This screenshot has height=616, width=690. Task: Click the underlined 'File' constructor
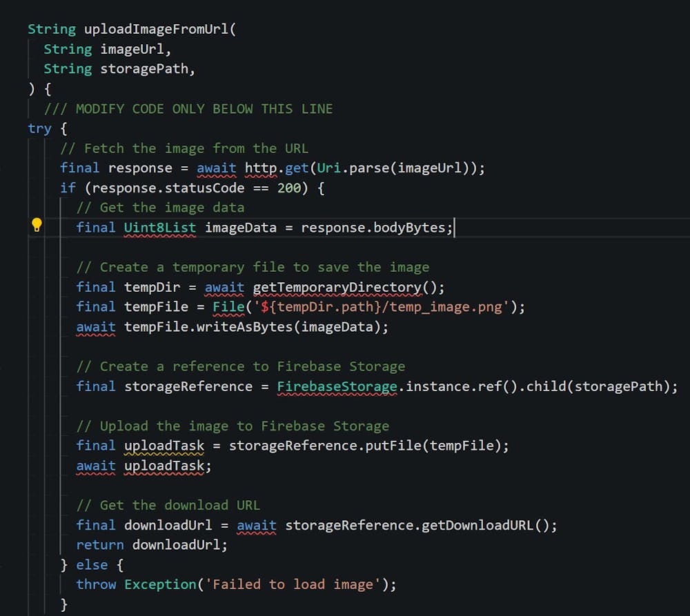point(228,307)
